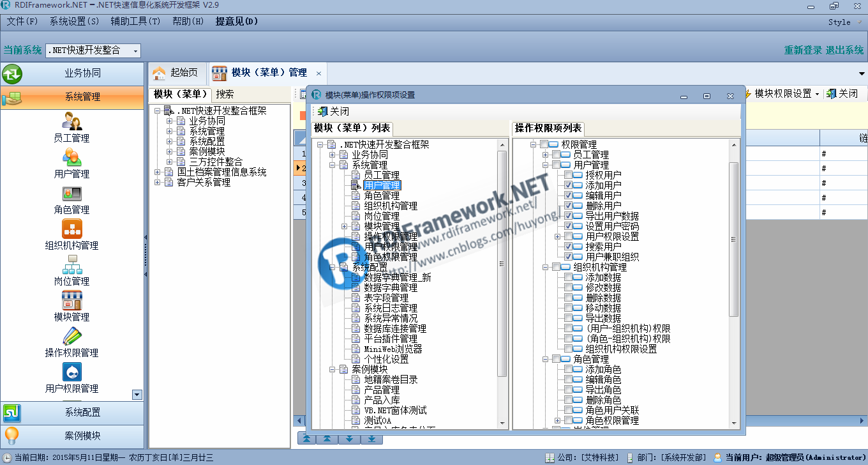Uncheck the 搜索用户 checkbox

tap(569, 247)
